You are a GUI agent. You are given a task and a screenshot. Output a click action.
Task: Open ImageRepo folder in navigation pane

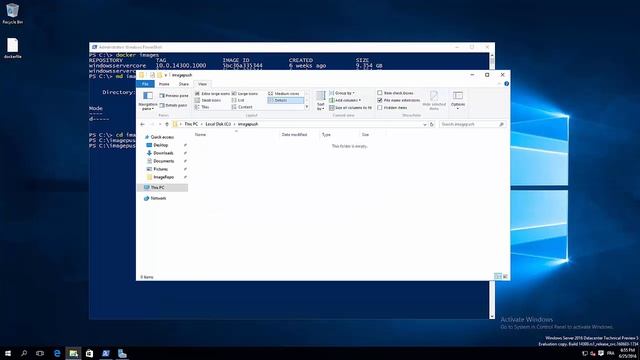tap(160, 177)
